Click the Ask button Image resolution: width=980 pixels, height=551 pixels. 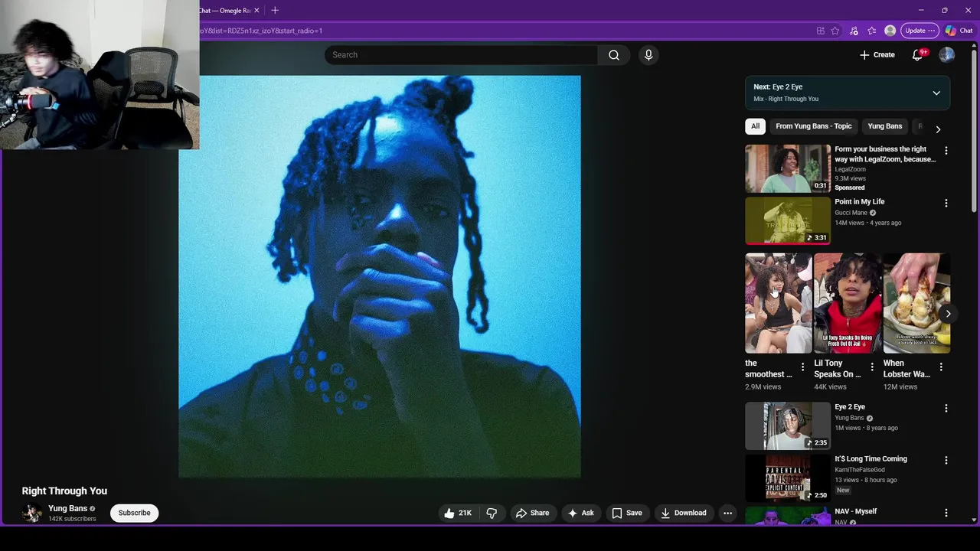[x=580, y=513]
